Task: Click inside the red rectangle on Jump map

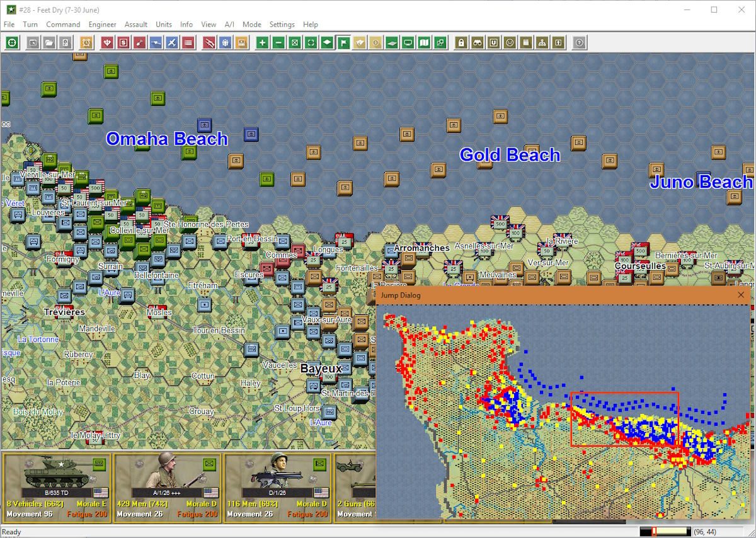Action: pyautogui.click(x=624, y=419)
